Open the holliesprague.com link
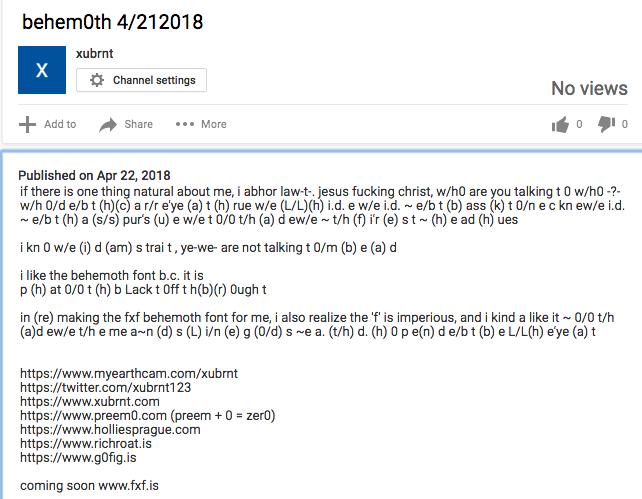This screenshot has width=642, height=499. (110, 429)
